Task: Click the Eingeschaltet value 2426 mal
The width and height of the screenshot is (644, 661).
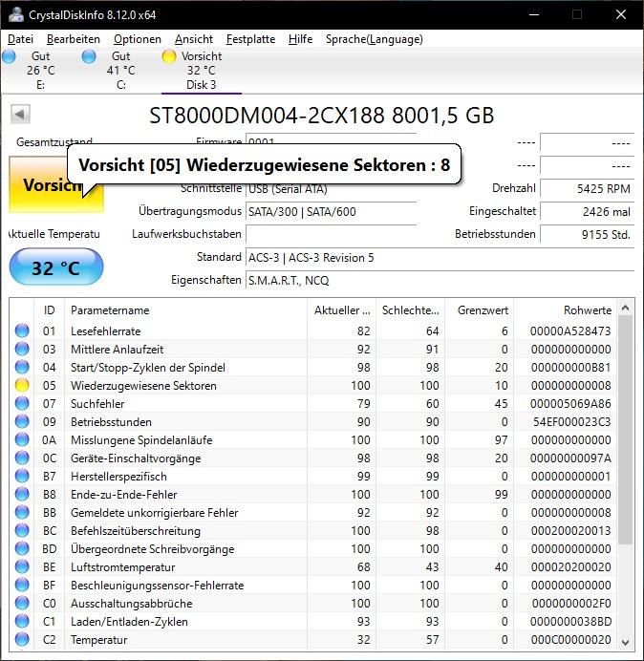Action: point(587,212)
